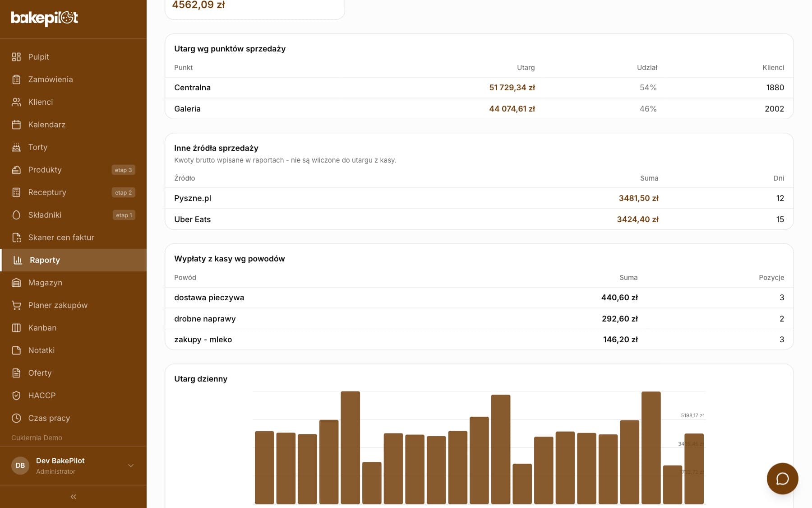Click drobne naprawy sum 292,60 zł
The image size is (812, 508).
[x=619, y=319]
